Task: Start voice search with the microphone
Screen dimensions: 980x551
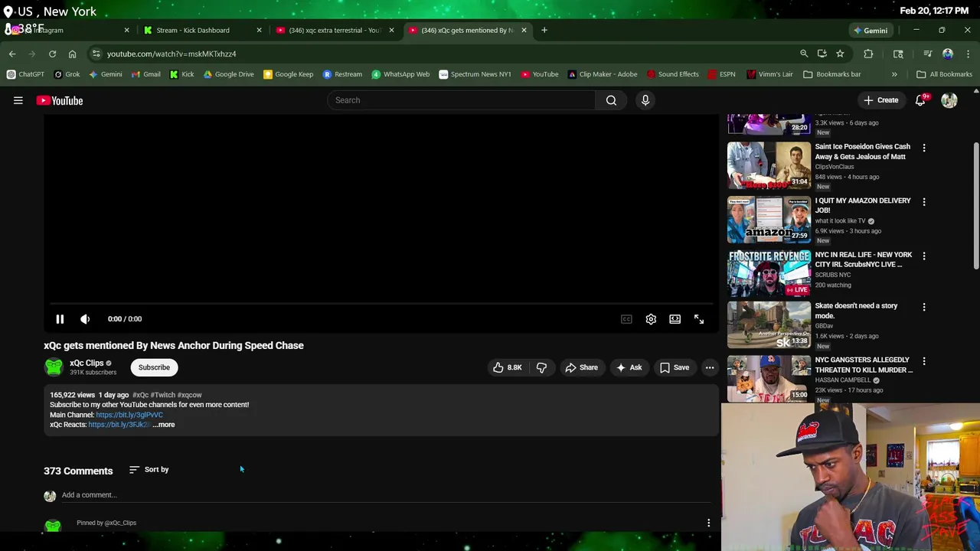Action: [645, 100]
